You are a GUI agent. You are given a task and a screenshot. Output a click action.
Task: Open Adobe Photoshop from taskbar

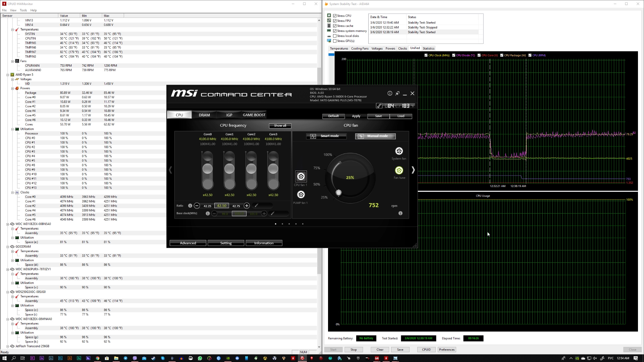click(60, 358)
